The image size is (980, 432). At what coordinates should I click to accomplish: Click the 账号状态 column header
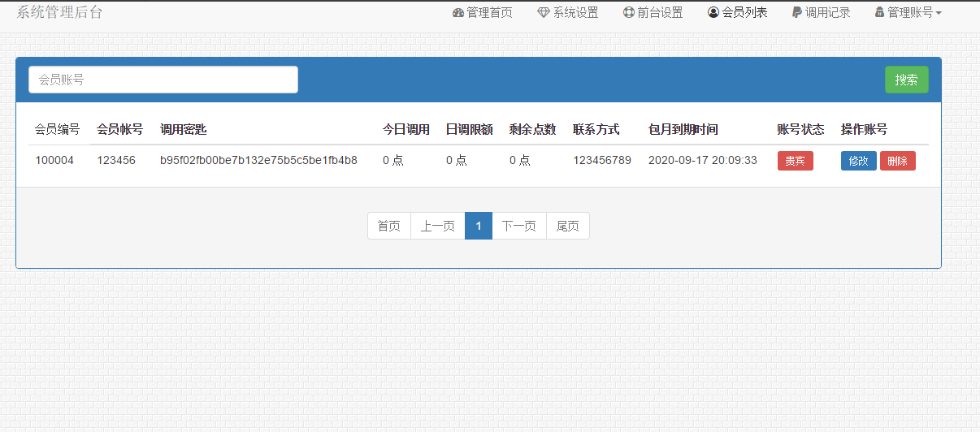point(801,130)
